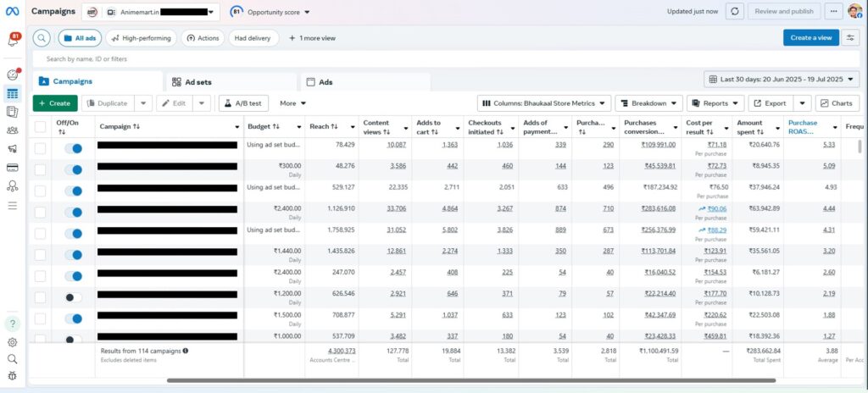
Task: Turn off the first campaign's toggle
Action: pos(74,147)
